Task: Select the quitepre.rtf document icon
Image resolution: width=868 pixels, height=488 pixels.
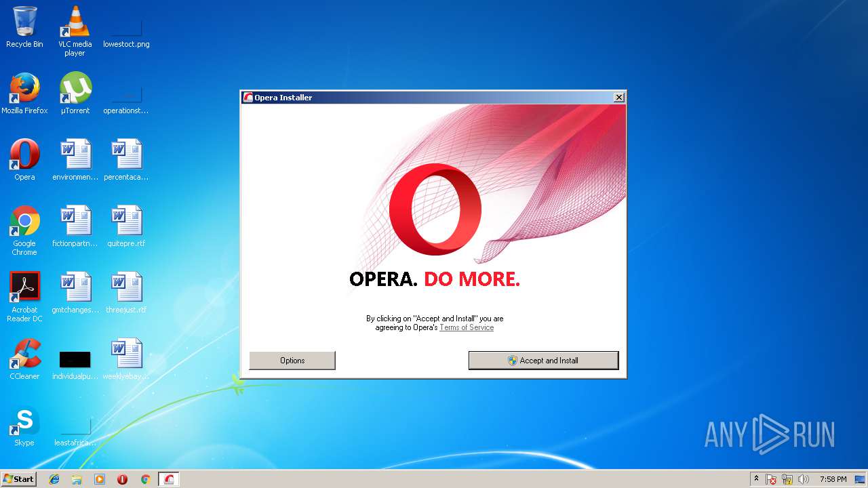Action: tap(126, 226)
